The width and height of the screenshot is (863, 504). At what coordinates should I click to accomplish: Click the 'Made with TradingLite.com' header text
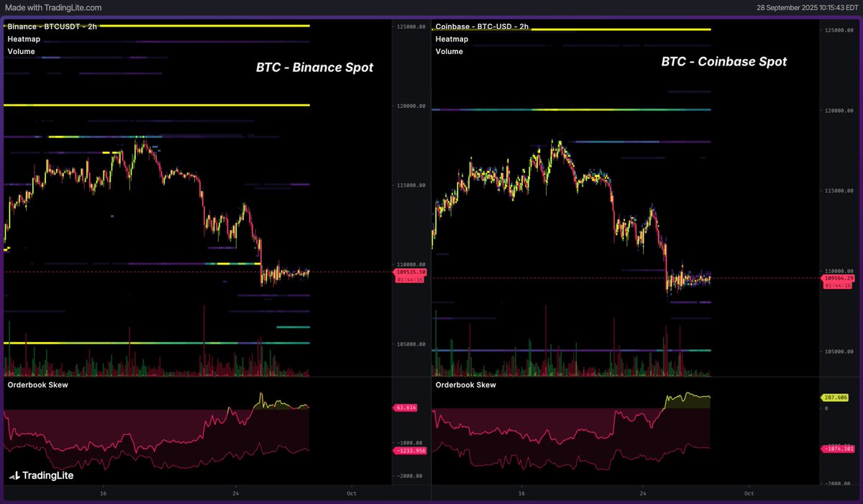[52, 7]
